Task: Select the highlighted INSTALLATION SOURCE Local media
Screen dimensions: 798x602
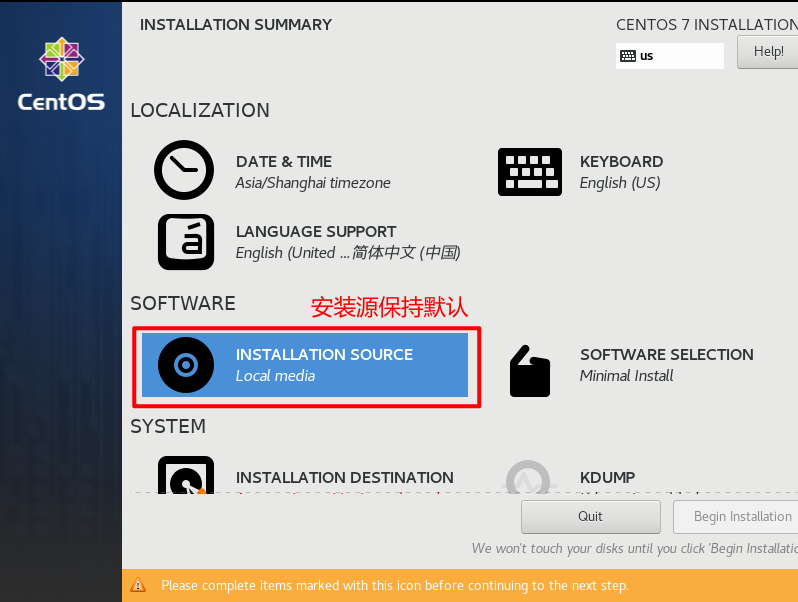Action: [305, 365]
